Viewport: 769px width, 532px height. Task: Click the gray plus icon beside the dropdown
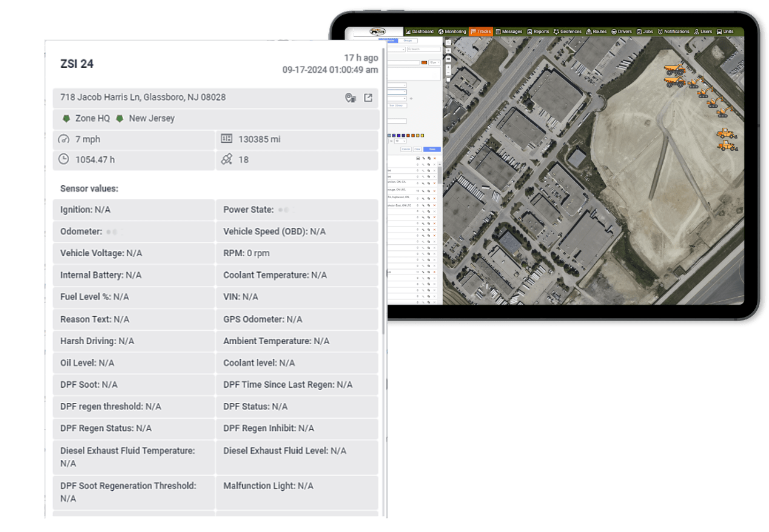pyautogui.click(x=411, y=98)
